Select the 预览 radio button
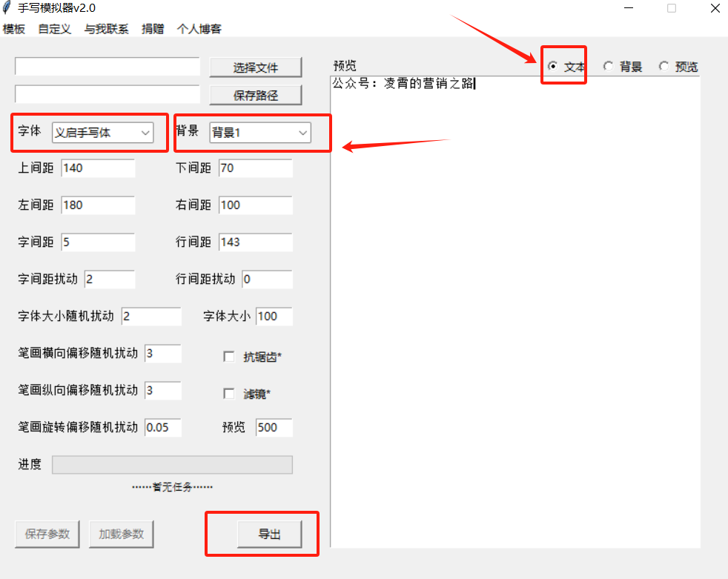 [664, 67]
